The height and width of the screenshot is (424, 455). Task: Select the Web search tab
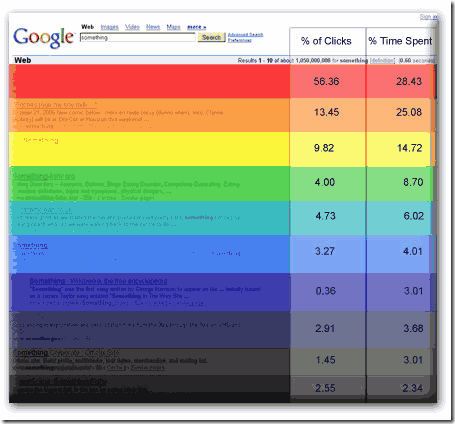pyautogui.click(x=88, y=27)
